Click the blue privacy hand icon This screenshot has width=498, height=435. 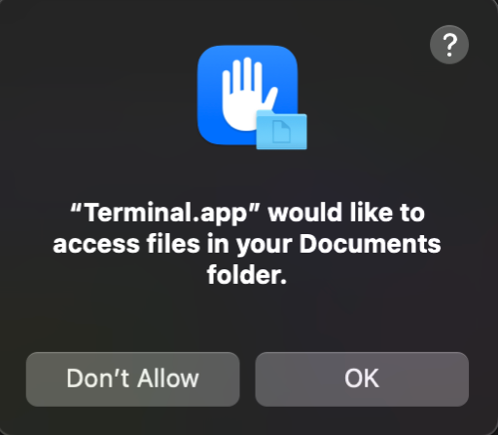click(x=247, y=95)
